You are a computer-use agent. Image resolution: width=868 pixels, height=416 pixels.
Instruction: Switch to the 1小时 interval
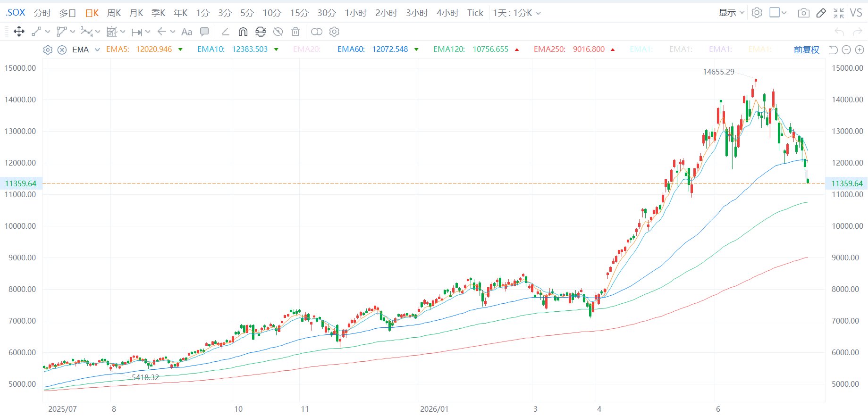click(x=355, y=13)
